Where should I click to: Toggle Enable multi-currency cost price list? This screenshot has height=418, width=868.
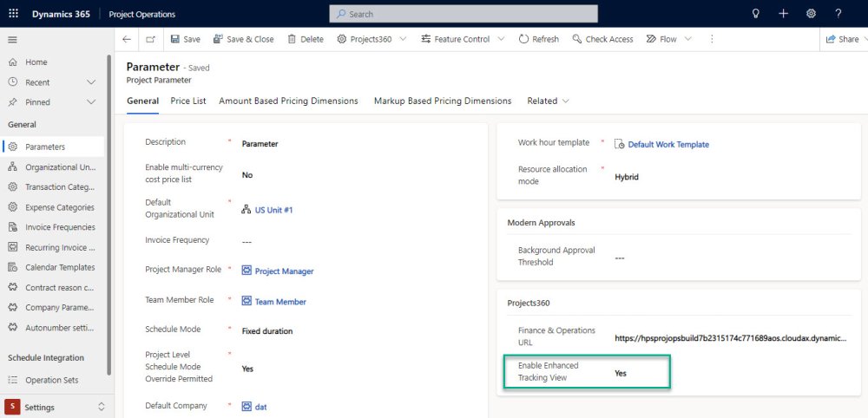coord(247,174)
